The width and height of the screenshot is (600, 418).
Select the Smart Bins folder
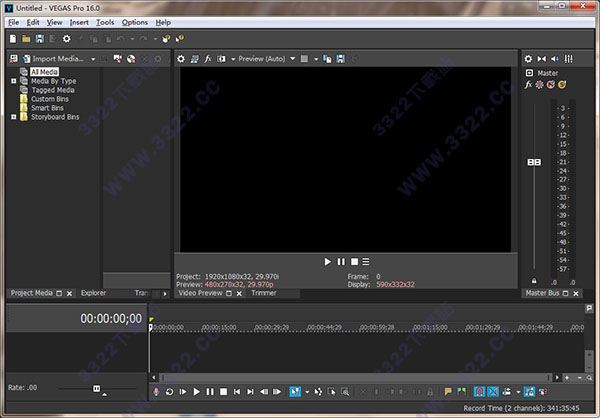click(47, 108)
